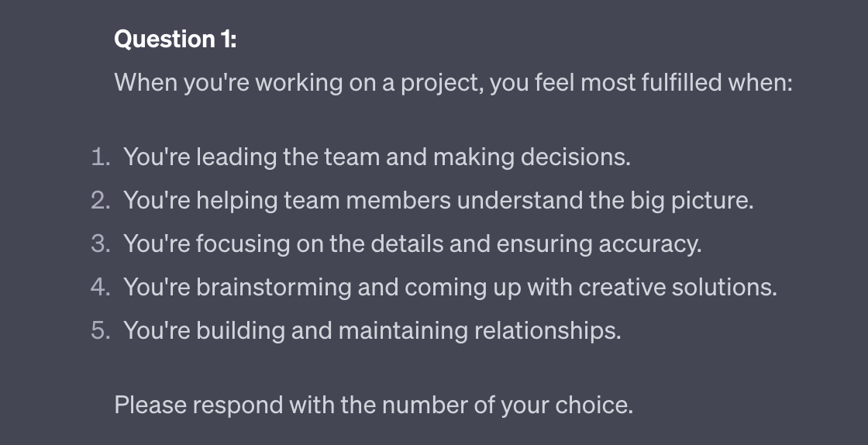This screenshot has width=868, height=445.
Task: Click the word 'fulfilled' in the question
Action: click(680, 82)
